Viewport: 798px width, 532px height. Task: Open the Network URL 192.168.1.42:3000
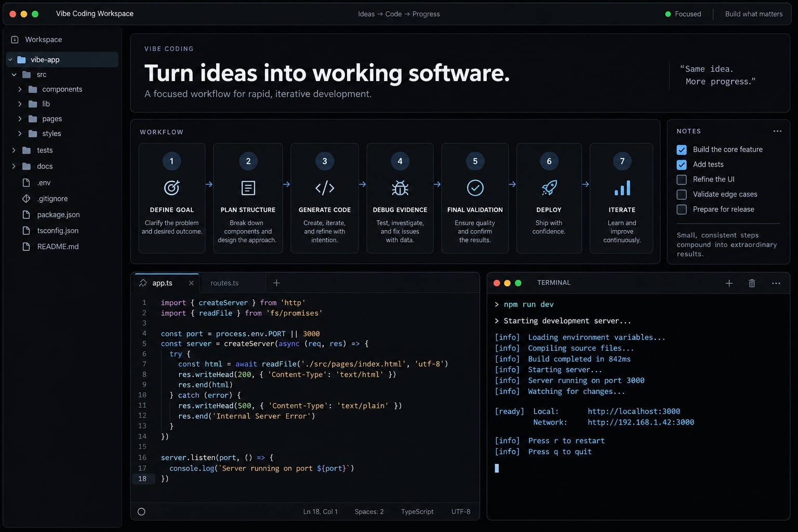641,422
